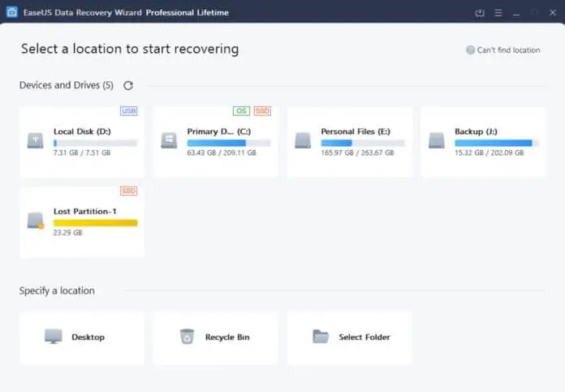This screenshot has width=565, height=392.
Task: Click the Personal Files (E:) drive icon
Action: click(x=303, y=140)
